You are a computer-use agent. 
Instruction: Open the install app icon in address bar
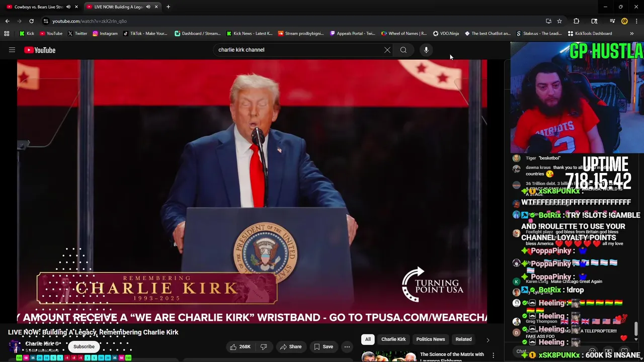(548, 21)
